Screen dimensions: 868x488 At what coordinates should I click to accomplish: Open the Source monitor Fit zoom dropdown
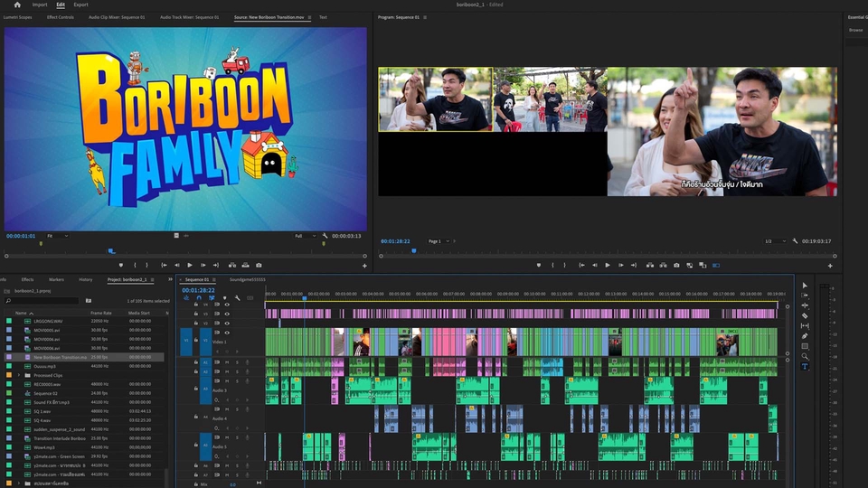click(56, 236)
